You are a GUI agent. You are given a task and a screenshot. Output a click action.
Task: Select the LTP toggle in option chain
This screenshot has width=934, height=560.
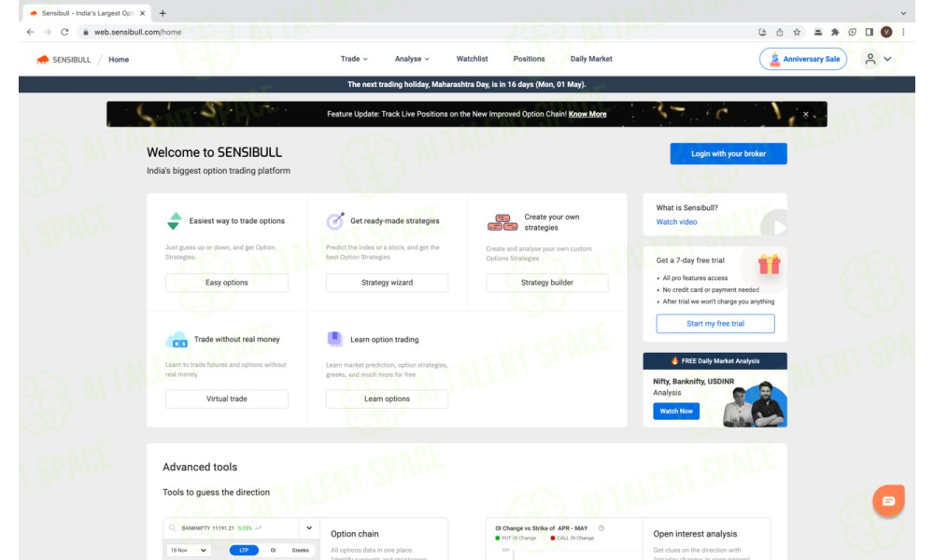pyautogui.click(x=244, y=551)
